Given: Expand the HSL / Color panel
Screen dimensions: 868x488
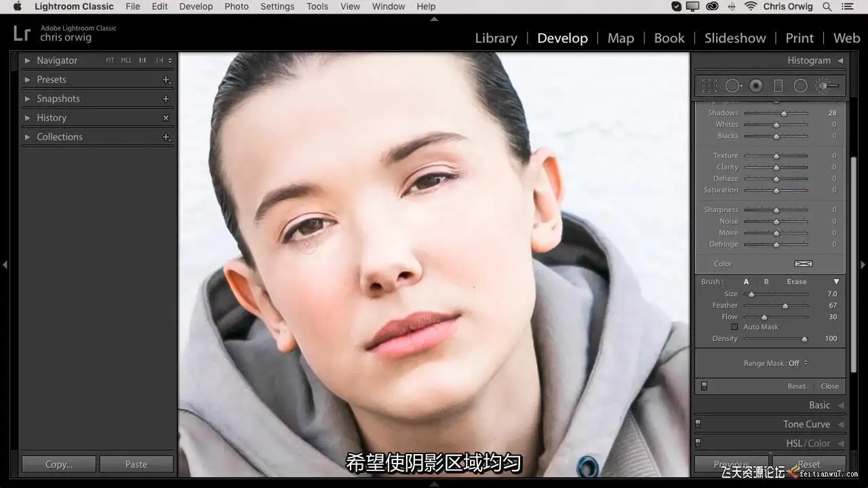Looking at the screenshot, I should (x=841, y=443).
